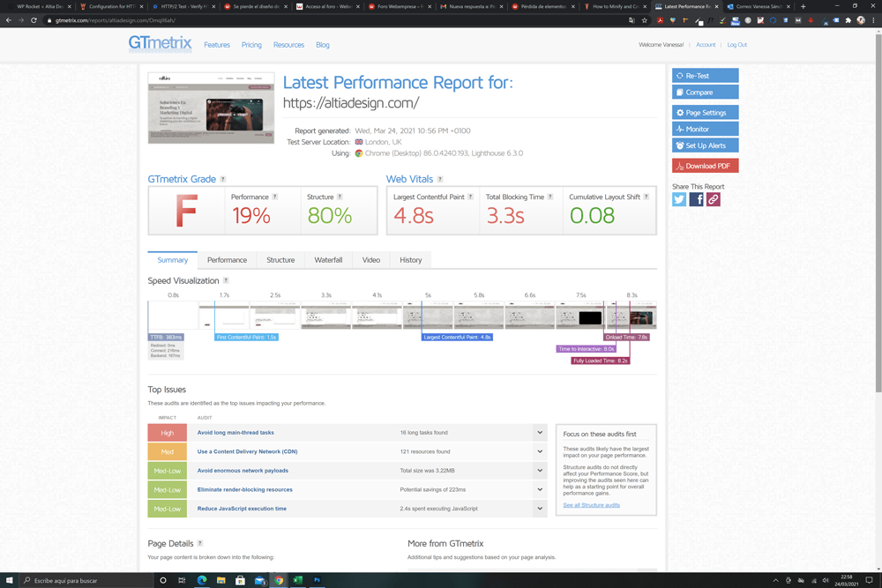Click the browser address bar
Screen dimensions: 882x588
point(338,20)
